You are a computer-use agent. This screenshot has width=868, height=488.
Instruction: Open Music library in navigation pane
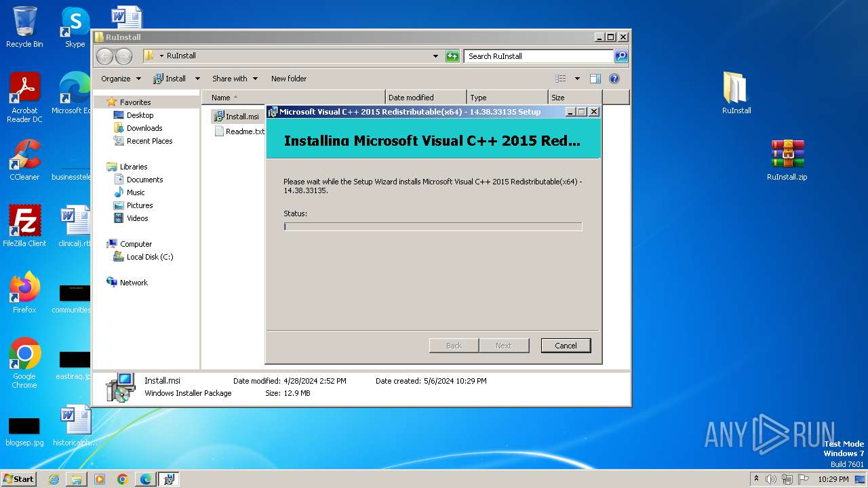tap(136, 192)
